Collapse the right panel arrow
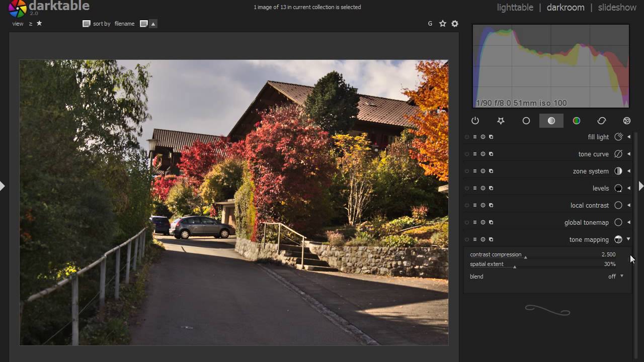Image resolution: width=644 pixels, height=362 pixels. tap(641, 186)
